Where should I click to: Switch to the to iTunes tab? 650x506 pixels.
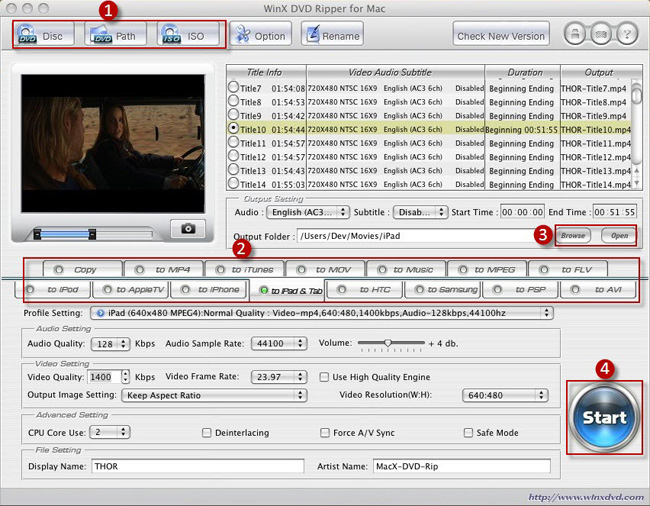click(x=245, y=269)
